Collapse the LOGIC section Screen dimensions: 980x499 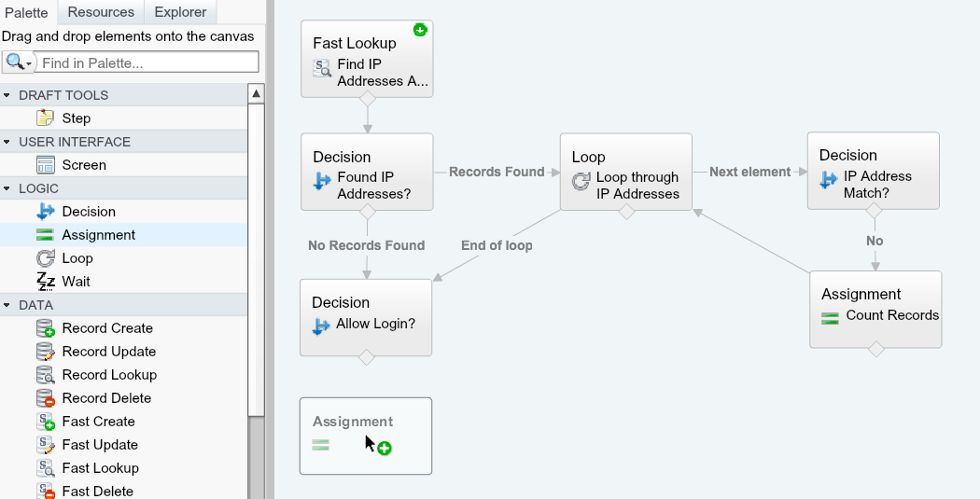coord(7,188)
